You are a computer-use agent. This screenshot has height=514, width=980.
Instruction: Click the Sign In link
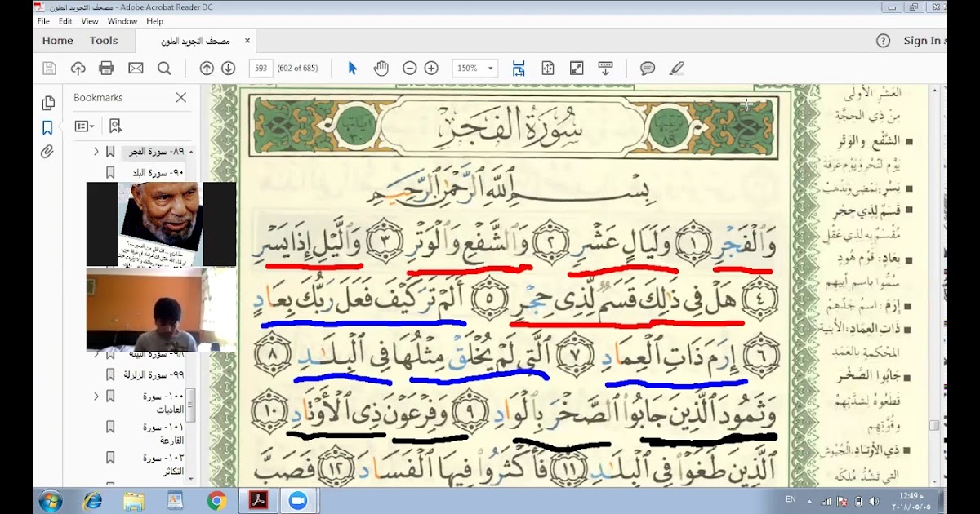pos(924,41)
